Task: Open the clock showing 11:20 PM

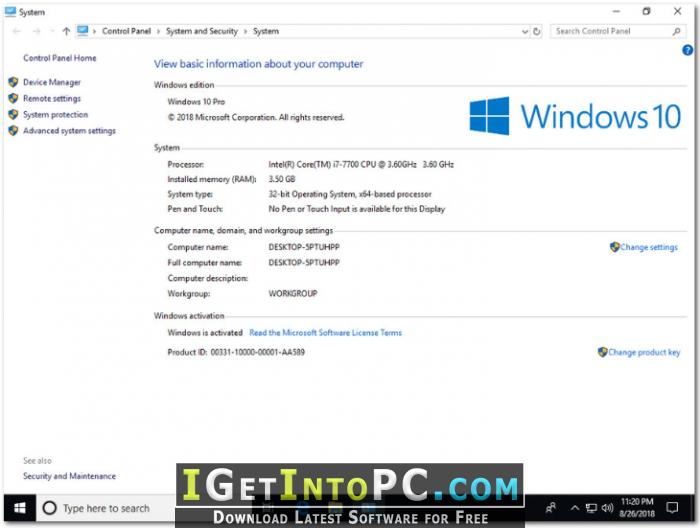Action: coord(637,507)
